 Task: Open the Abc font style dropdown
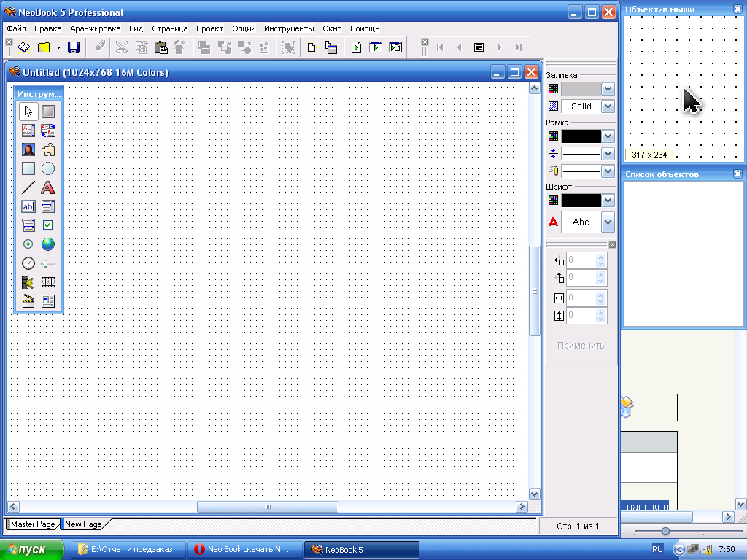[608, 222]
